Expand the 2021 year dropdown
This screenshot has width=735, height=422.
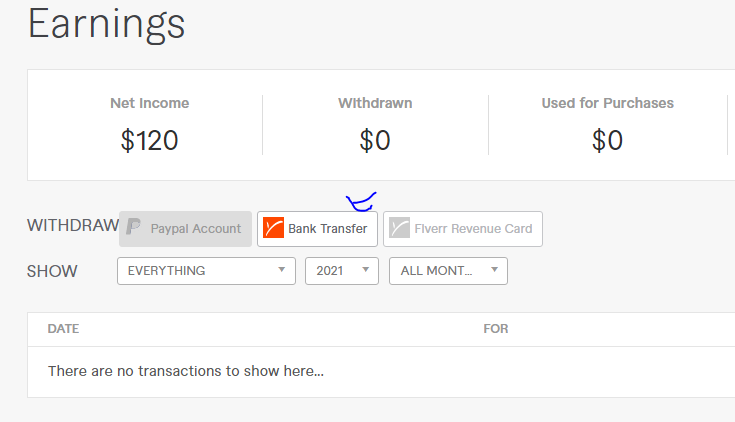coord(341,271)
